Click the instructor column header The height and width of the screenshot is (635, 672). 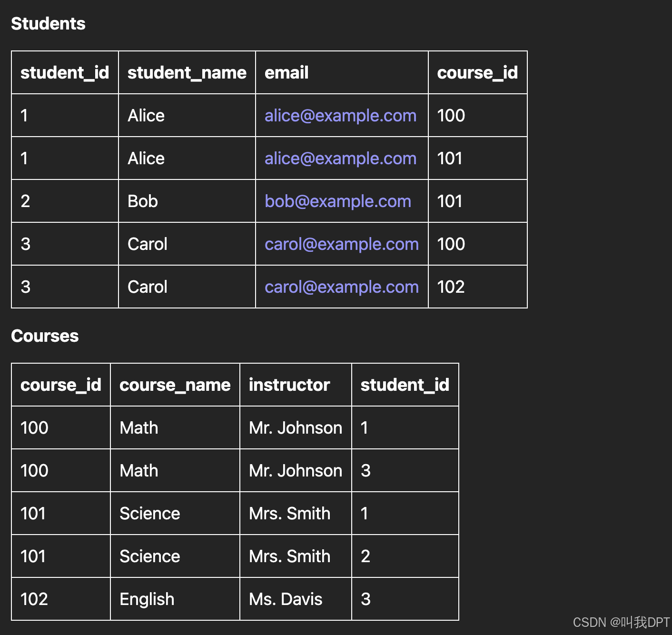click(x=289, y=385)
